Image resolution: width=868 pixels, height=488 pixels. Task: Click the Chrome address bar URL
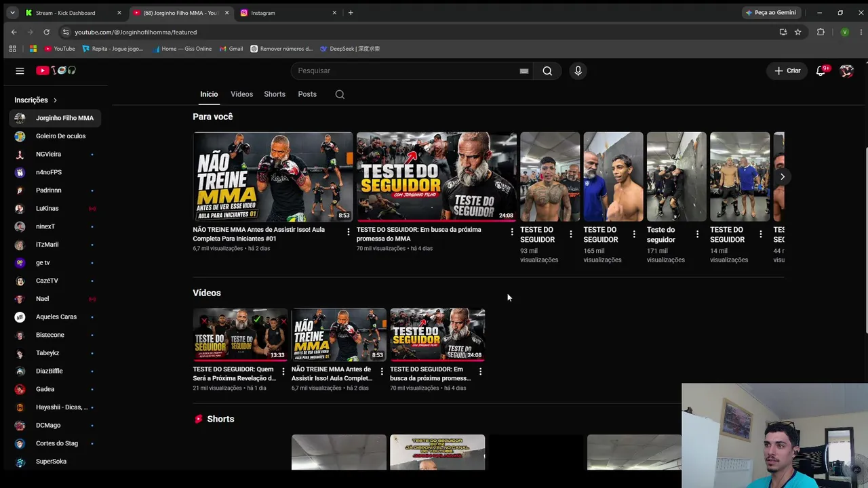pyautogui.click(x=136, y=32)
